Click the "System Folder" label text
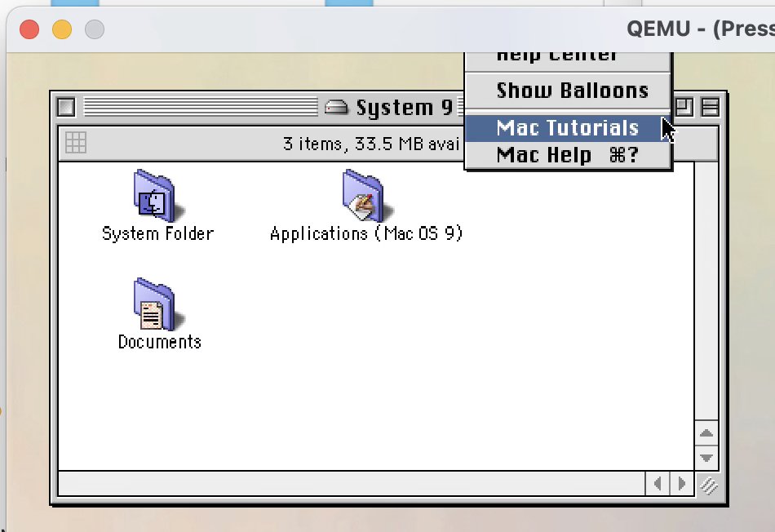The image size is (775, 532). coord(157,233)
